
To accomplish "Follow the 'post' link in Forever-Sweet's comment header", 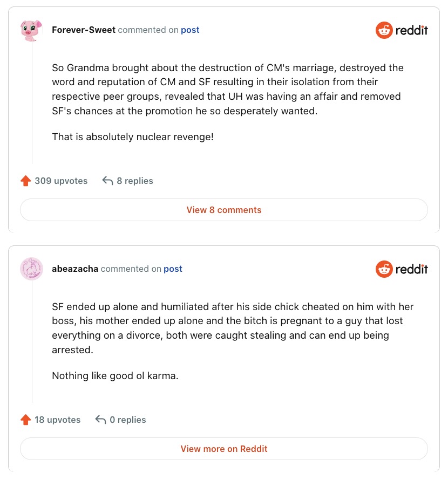I will point(190,30).
